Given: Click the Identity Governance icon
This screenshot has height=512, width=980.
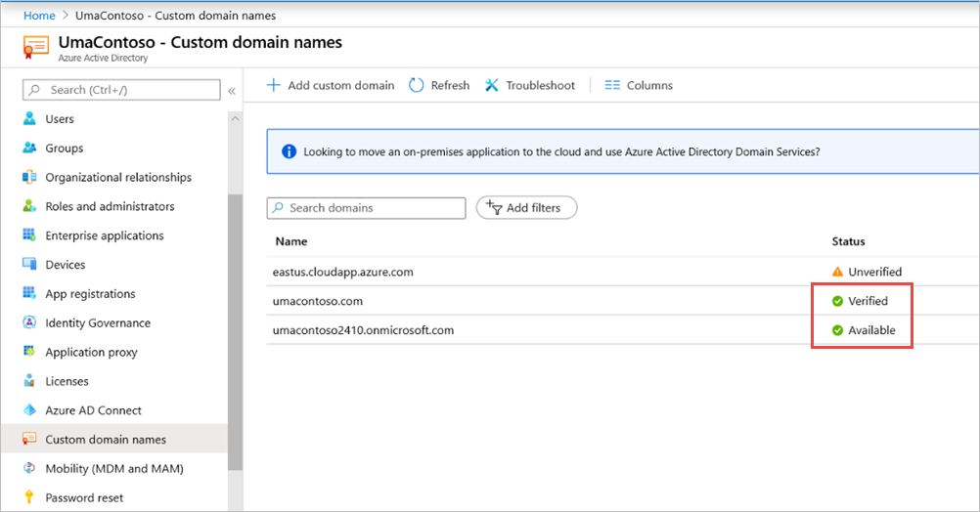Looking at the screenshot, I should coord(29,322).
